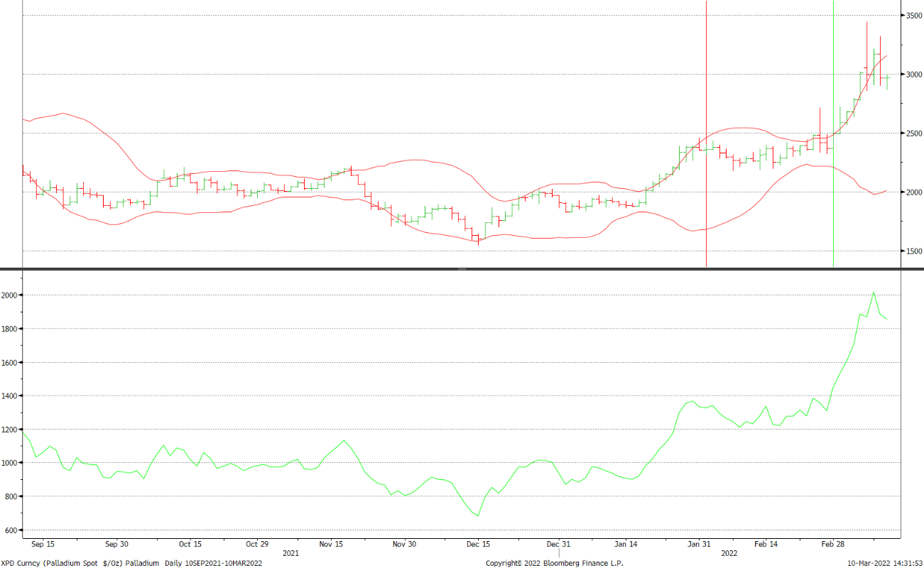
Task: Select the Oct 29 date label
Action: [x=257, y=545]
